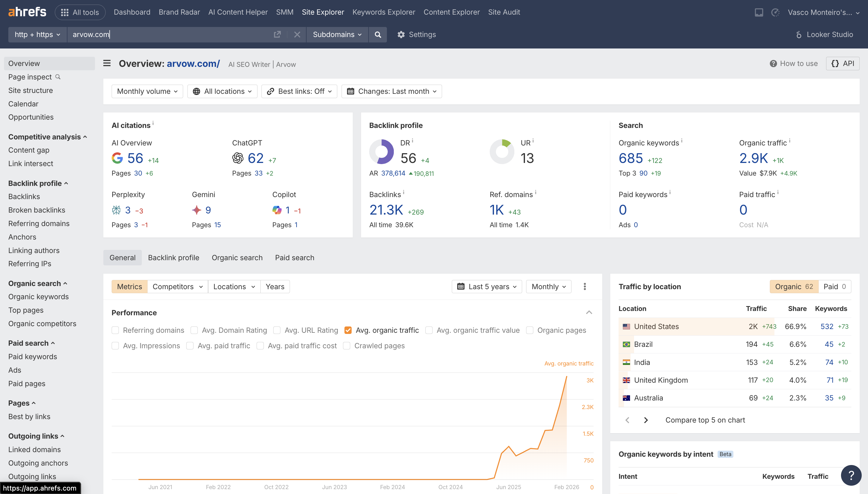Open the Last 5 years date range dropdown
The height and width of the screenshot is (494, 868).
tap(487, 286)
